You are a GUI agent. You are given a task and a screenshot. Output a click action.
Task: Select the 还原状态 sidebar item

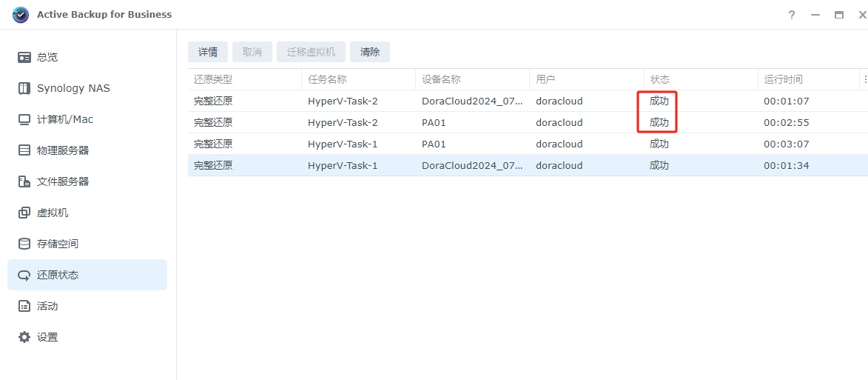(x=58, y=275)
